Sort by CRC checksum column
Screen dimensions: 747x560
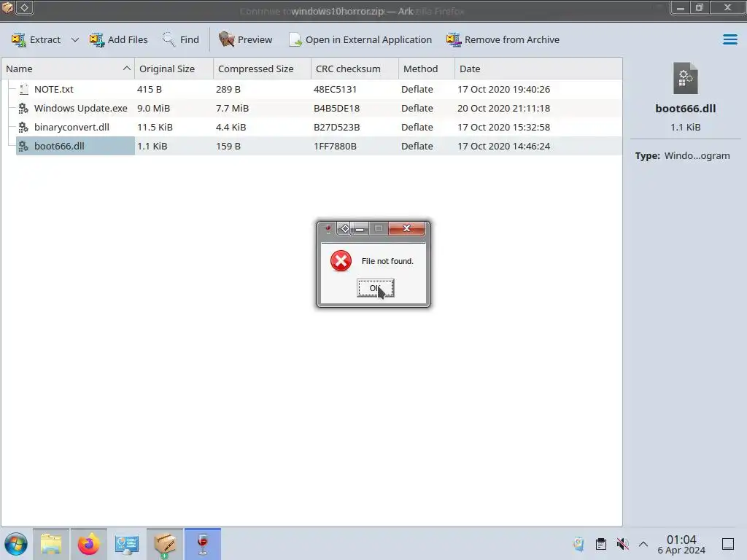pos(355,69)
